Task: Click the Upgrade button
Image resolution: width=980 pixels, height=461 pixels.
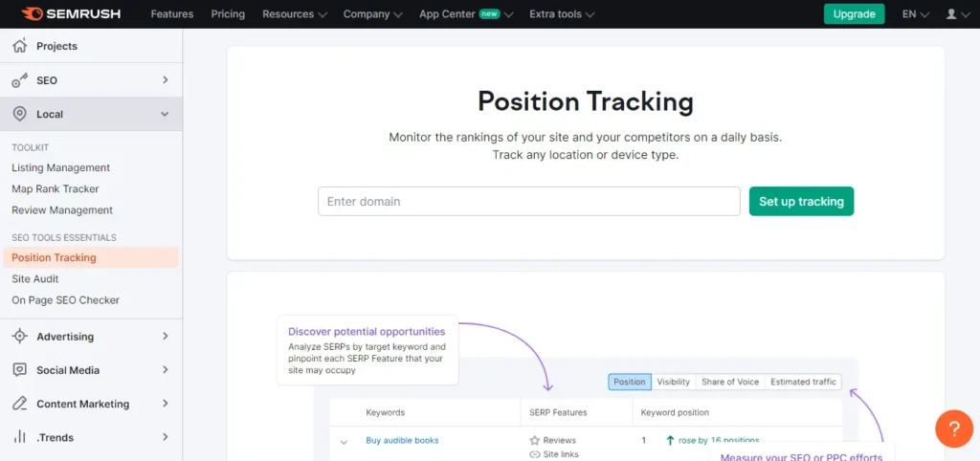Action: pos(854,13)
